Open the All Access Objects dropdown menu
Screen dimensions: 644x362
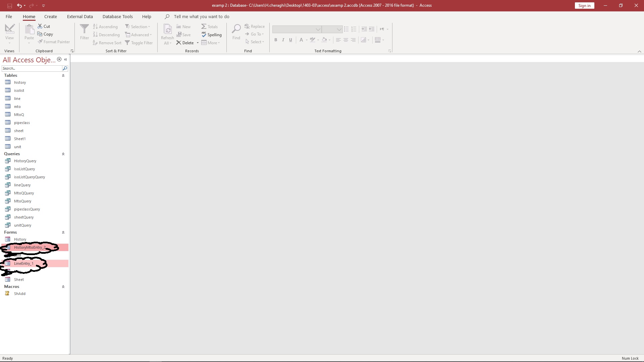[x=59, y=59]
